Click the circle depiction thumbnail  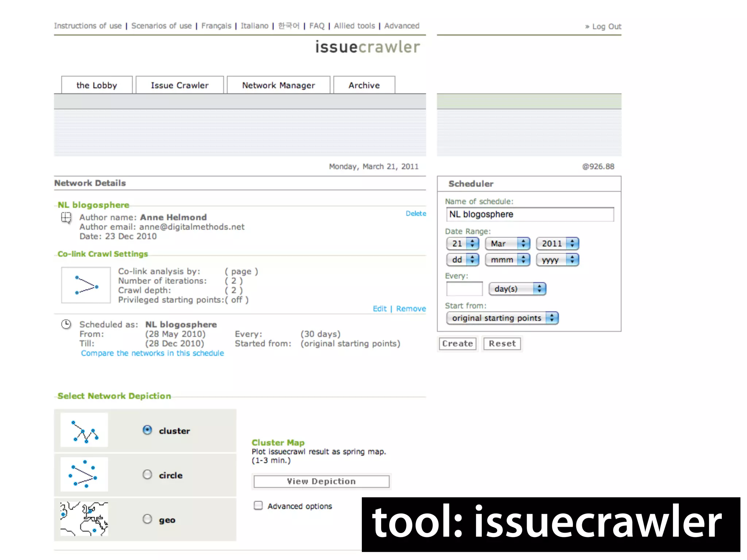coord(84,474)
